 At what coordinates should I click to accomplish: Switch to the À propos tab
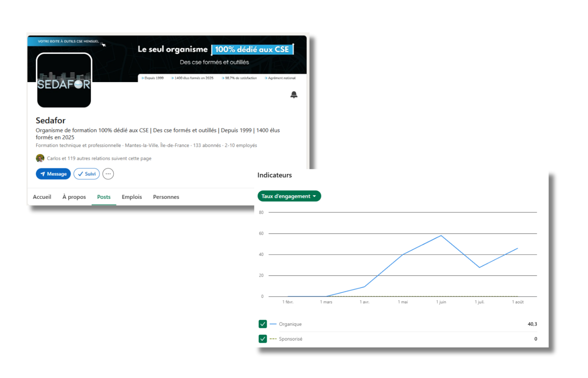(x=74, y=197)
